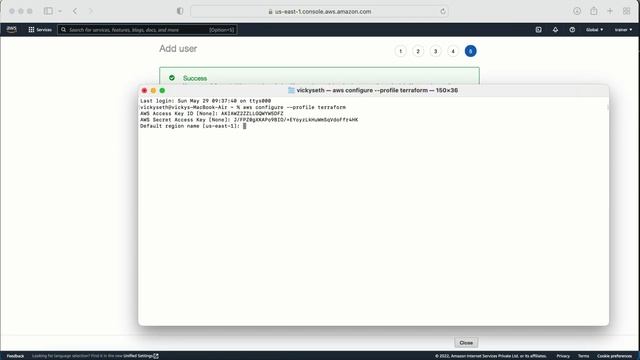Click the AWS Secret Access Key line

point(249,120)
